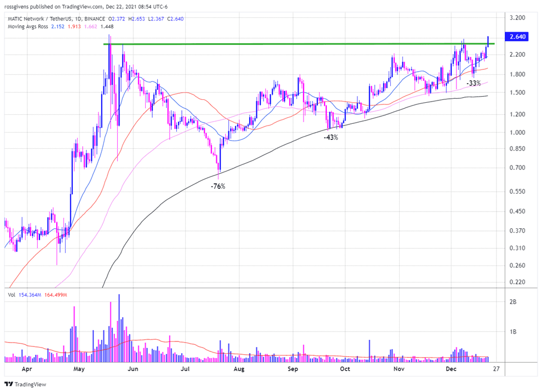Click the green horizontal resistance line

(x=299, y=44)
